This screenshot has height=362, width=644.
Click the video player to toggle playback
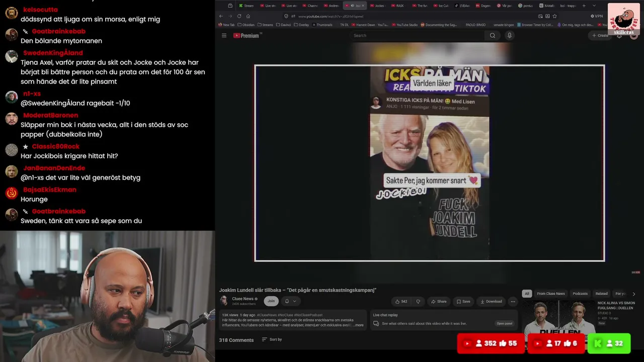click(429, 163)
